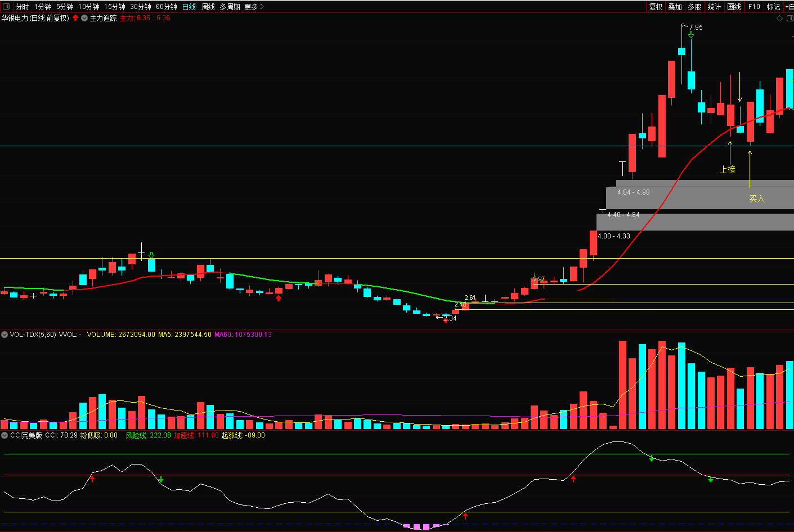Image resolution: width=794 pixels, height=532 pixels.
Task: Select the 1分钟 period tab
Action: 43,7
